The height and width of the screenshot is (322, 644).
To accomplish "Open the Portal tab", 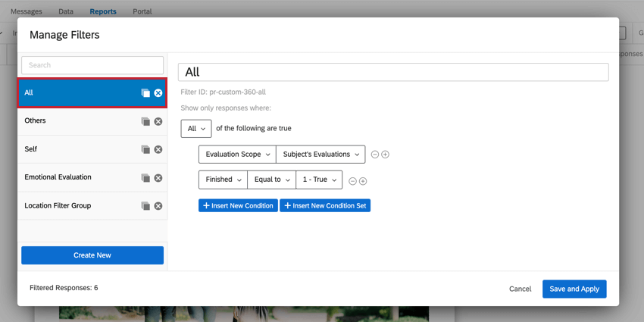I will point(142,11).
